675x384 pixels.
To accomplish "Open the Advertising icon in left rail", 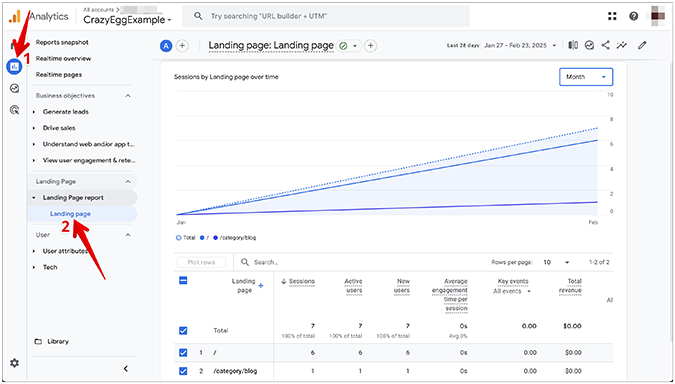I will 15,110.
